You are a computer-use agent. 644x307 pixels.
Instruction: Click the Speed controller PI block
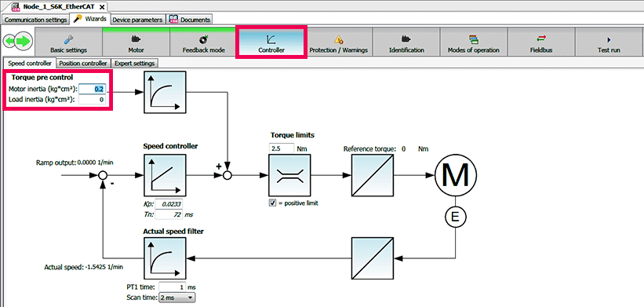click(x=165, y=175)
